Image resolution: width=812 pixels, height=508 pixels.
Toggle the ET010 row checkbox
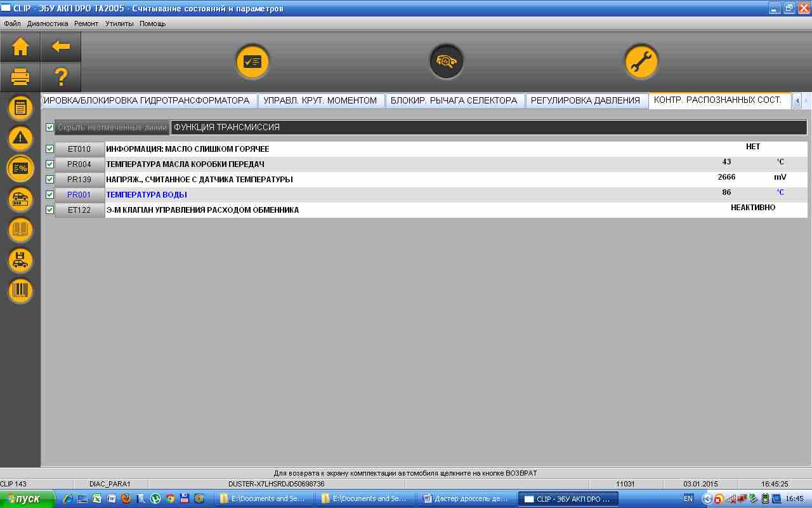click(x=50, y=149)
